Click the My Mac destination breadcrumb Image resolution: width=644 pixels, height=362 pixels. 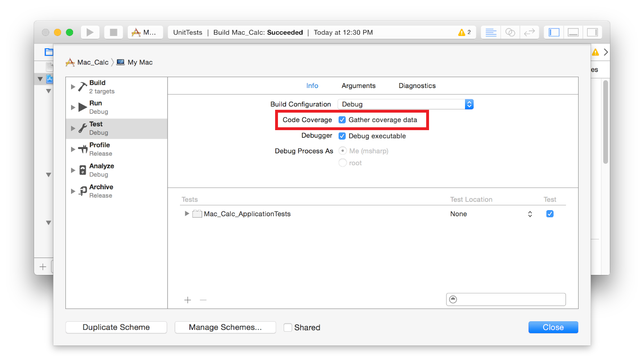click(134, 62)
